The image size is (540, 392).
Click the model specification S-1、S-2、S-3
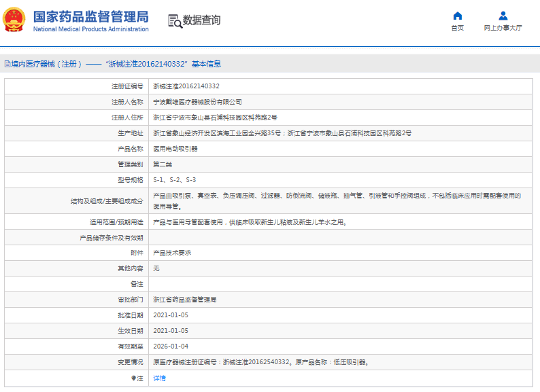[x=174, y=180]
